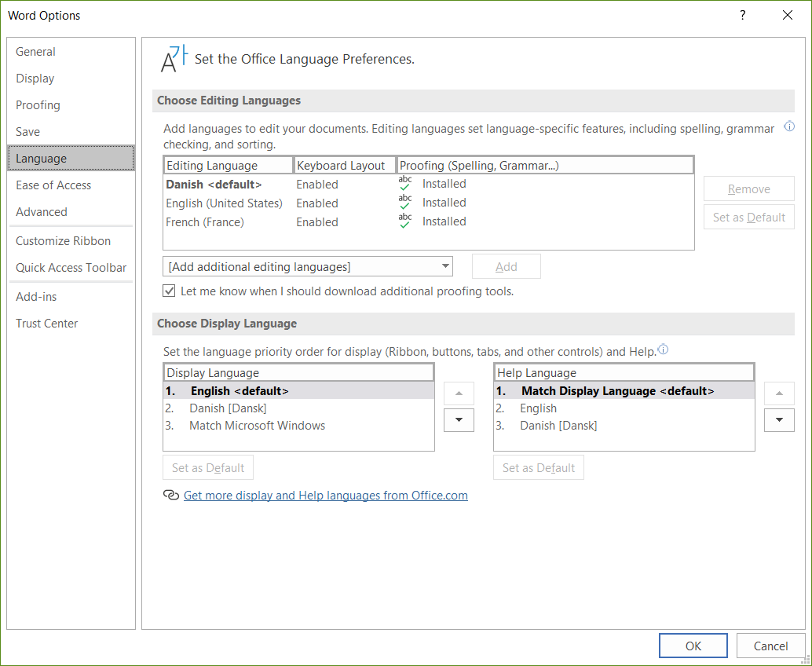
Task: Select the French (France) editing language
Action: point(428,221)
